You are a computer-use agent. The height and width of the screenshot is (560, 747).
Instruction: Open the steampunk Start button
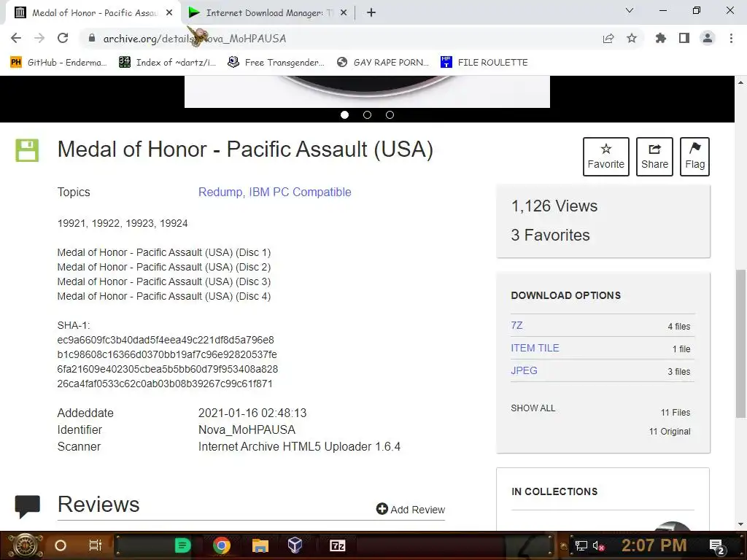pyautogui.click(x=26, y=545)
